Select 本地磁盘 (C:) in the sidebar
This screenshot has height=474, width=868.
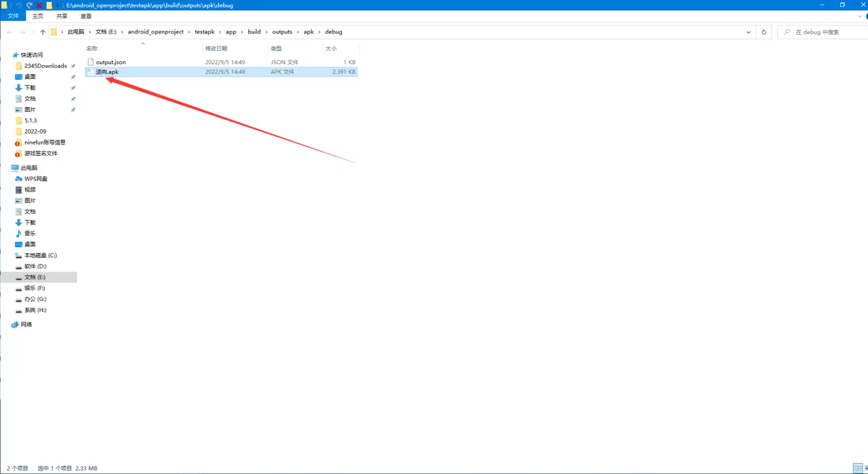pos(41,255)
